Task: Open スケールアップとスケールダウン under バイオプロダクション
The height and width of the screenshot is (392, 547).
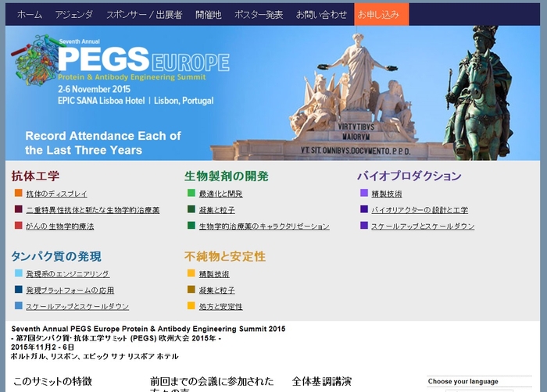Action: coord(423,226)
